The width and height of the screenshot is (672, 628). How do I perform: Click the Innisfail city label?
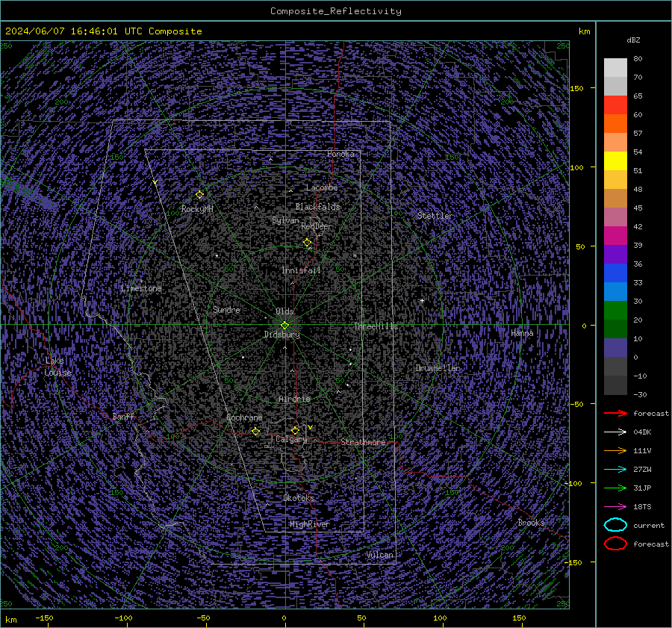coord(301,270)
